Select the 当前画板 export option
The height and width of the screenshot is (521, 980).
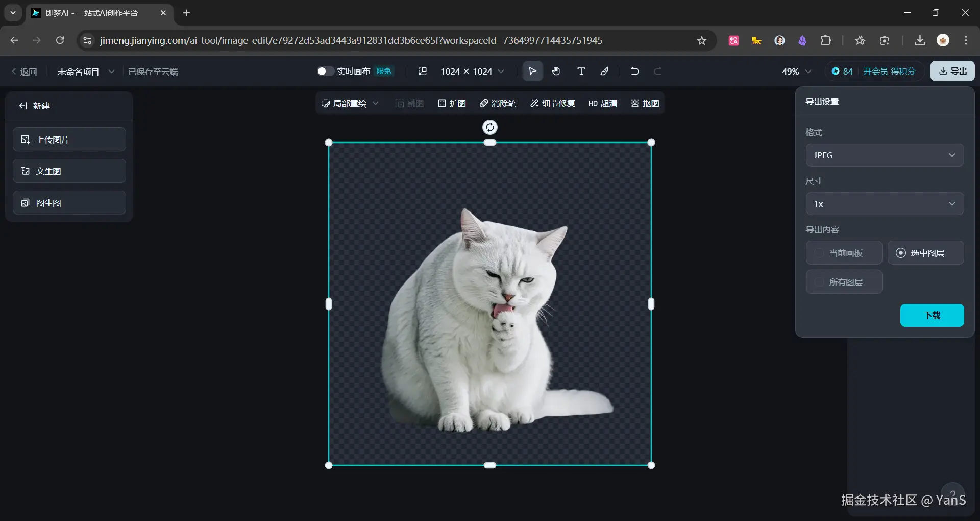[x=844, y=253]
